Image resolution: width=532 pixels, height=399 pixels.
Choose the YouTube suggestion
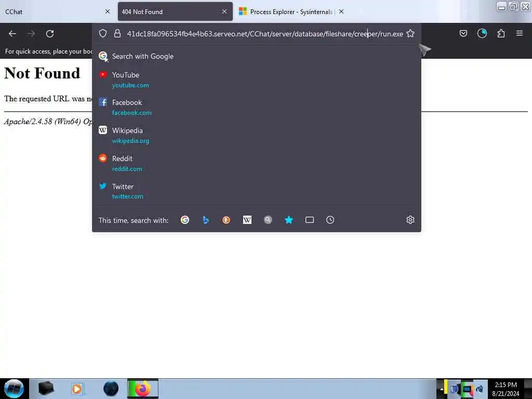(257, 79)
